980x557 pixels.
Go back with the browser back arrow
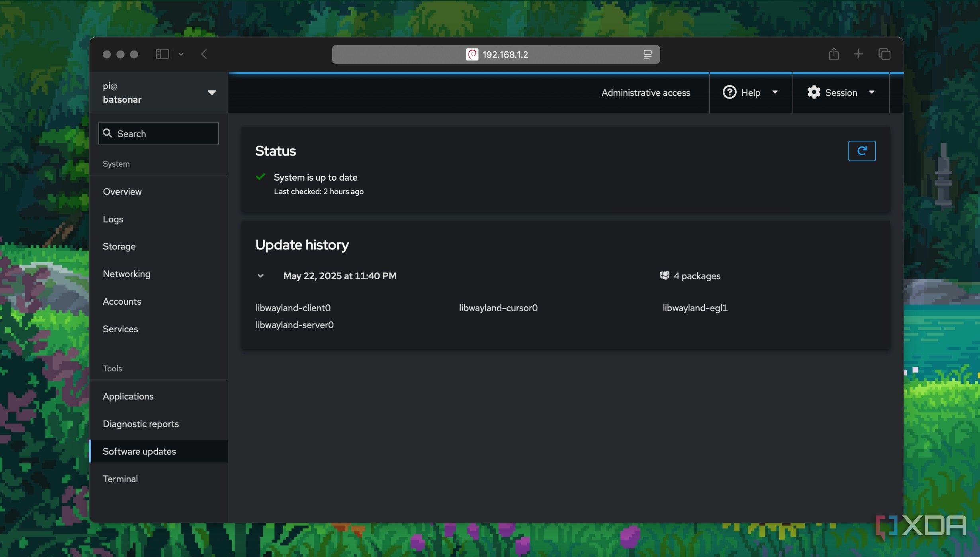tap(204, 54)
